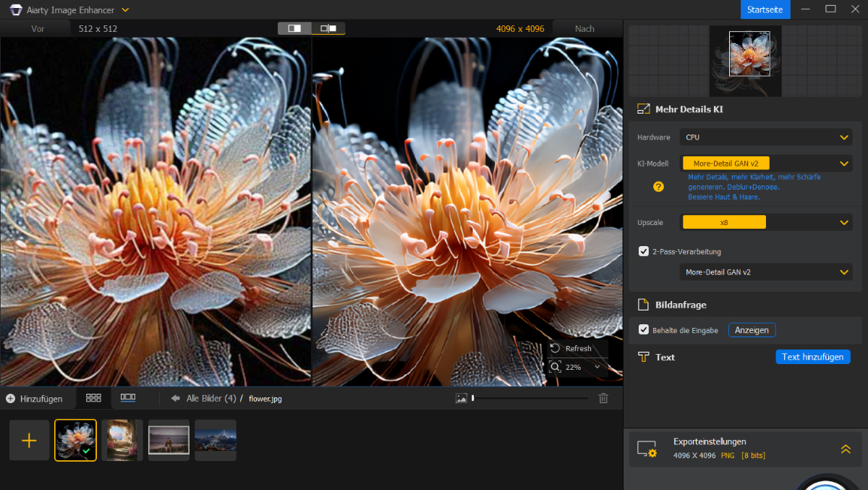Screen dimensions: 868x490
Task: Click the Startseite tab
Action: [x=765, y=9]
